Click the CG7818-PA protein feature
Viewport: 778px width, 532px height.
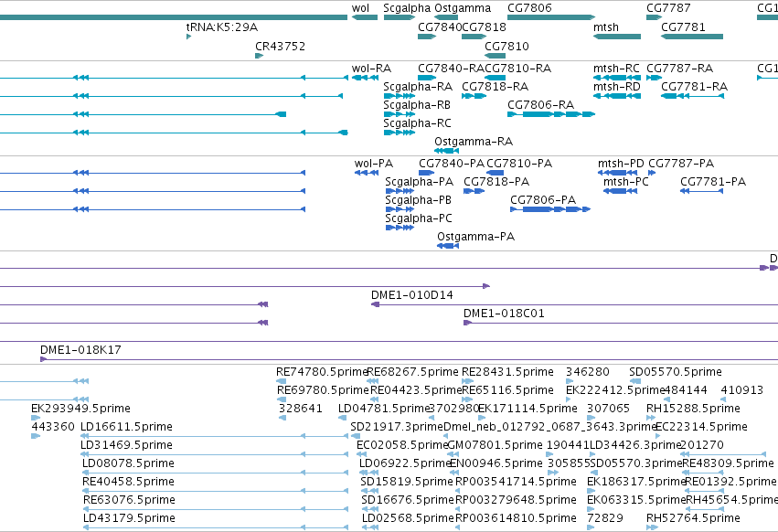tap(474, 192)
